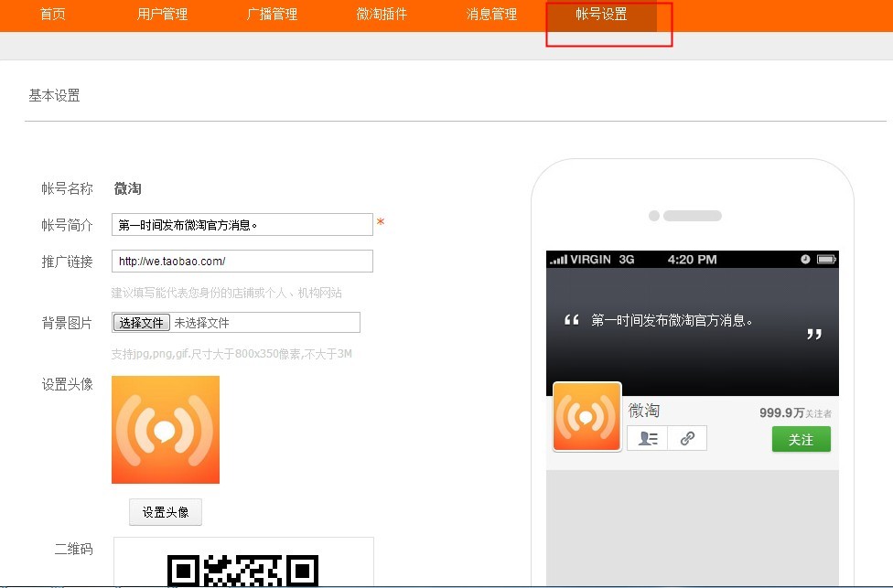
Task: Click the clock icon in phone status bar
Action: pos(805,260)
